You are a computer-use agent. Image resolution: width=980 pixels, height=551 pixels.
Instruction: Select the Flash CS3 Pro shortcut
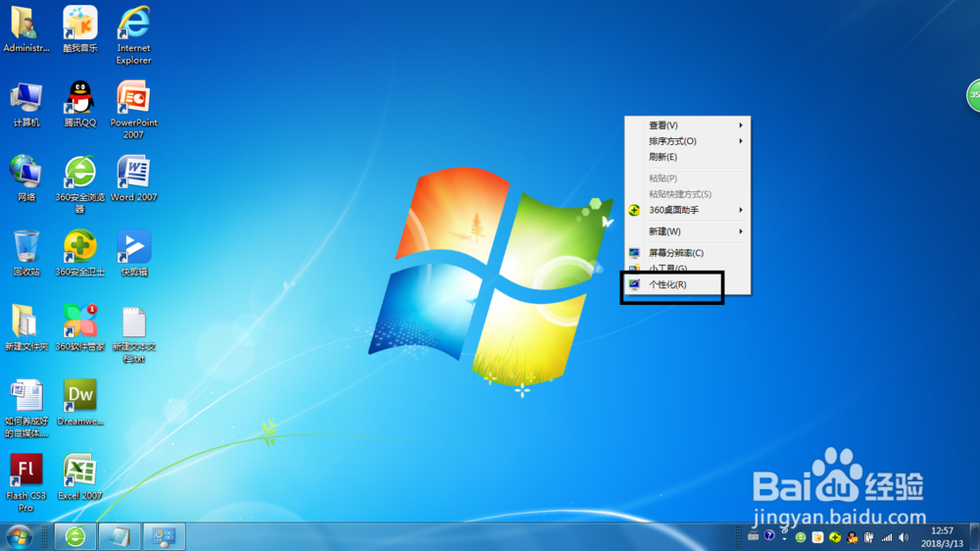[x=25, y=482]
